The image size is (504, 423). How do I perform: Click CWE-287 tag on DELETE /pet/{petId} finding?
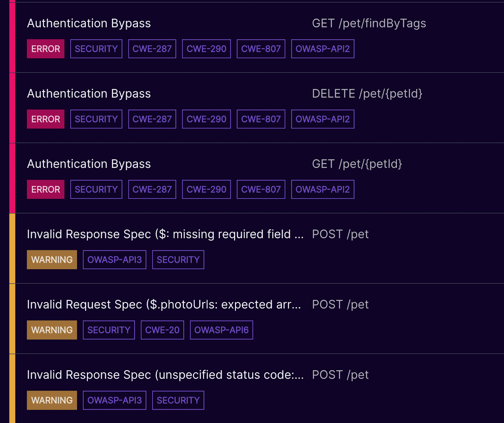152,119
